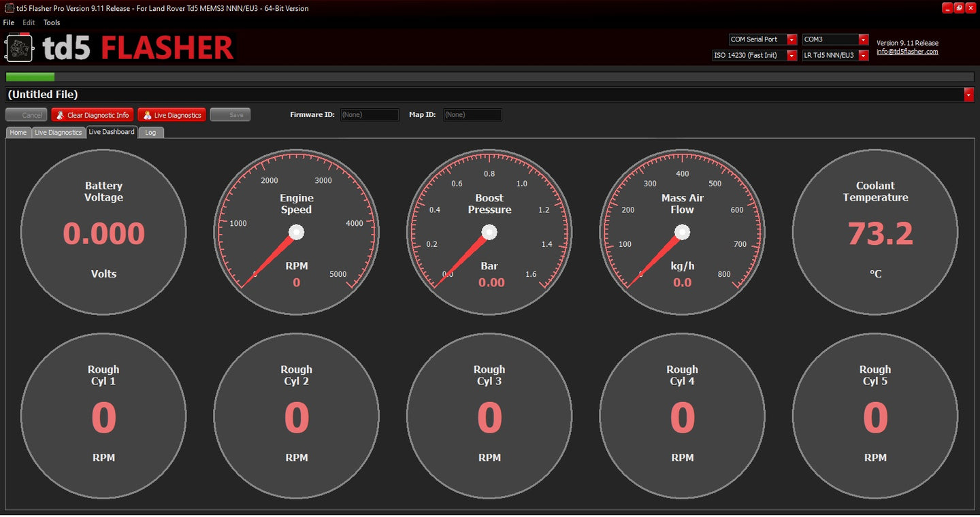Open the File menu
Image resolution: width=980 pixels, height=517 pixels.
coord(9,22)
